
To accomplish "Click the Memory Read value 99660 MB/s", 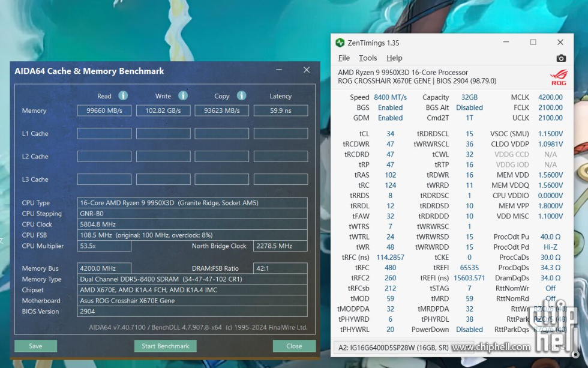I will (x=104, y=110).
